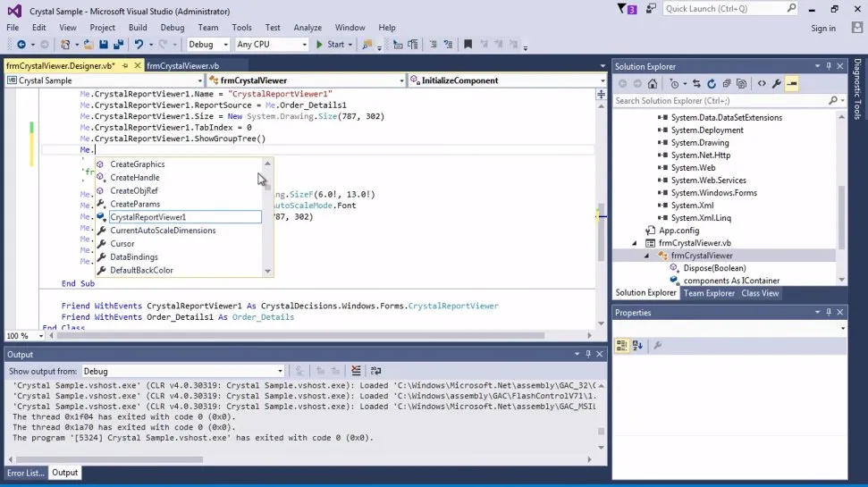868x487 pixels.
Task: Toggle Preview Selected Items in Solution Explorer
Action: [x=792, y=84]
